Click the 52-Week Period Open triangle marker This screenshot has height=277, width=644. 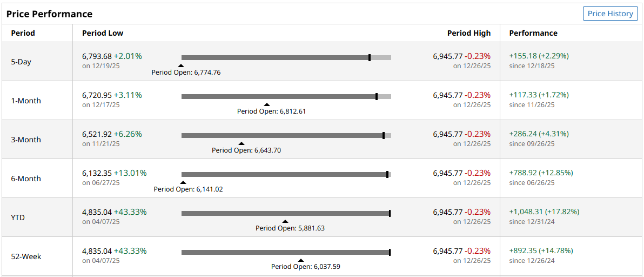(301, 260)
